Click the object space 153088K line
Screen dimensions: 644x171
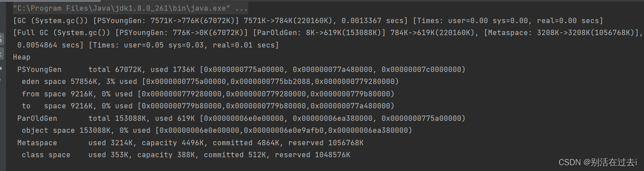coord(217,131)
